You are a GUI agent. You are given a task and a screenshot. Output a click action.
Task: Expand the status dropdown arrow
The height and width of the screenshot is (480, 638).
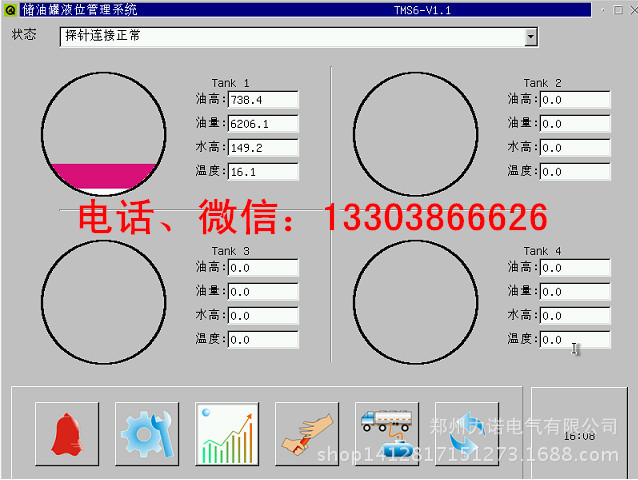coord(530,37)
